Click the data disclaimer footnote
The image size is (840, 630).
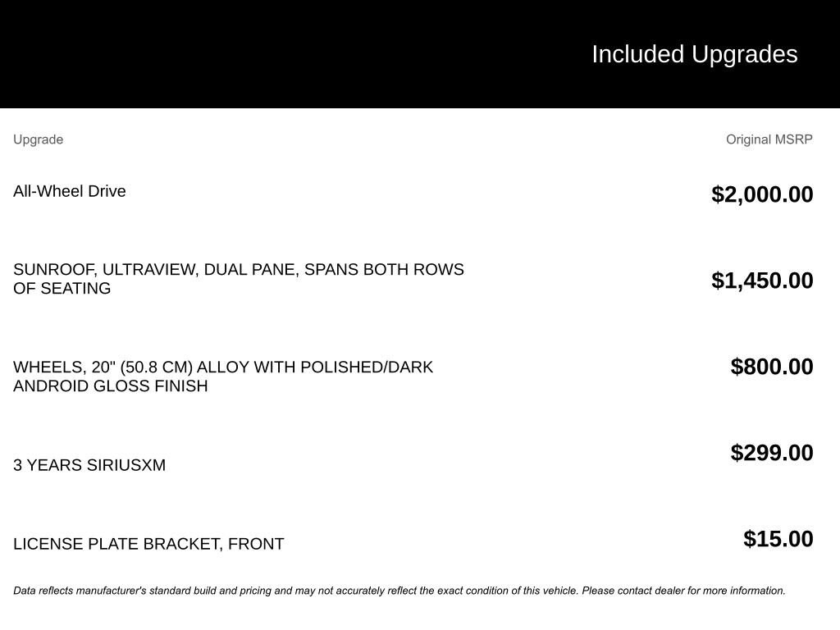coord(399,591)
